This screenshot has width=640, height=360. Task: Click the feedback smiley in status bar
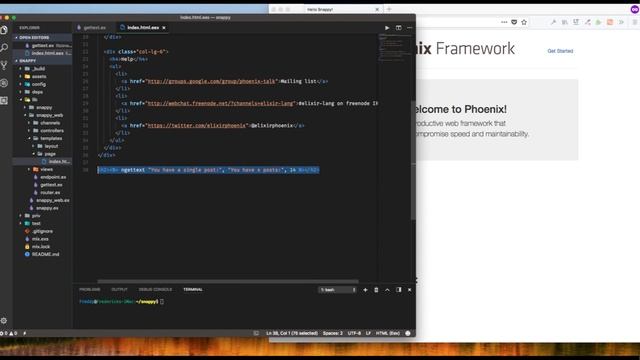click(408, 333)
